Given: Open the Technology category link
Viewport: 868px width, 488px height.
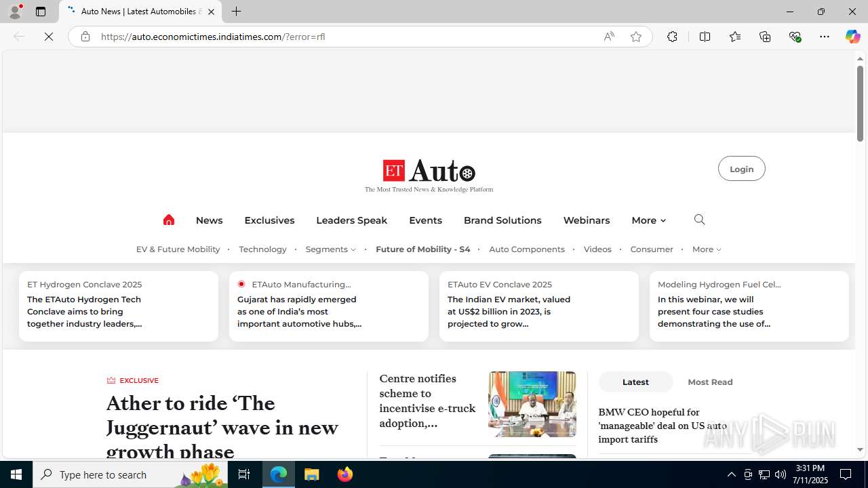Looking at the screenshot, I should pos(262,249).
